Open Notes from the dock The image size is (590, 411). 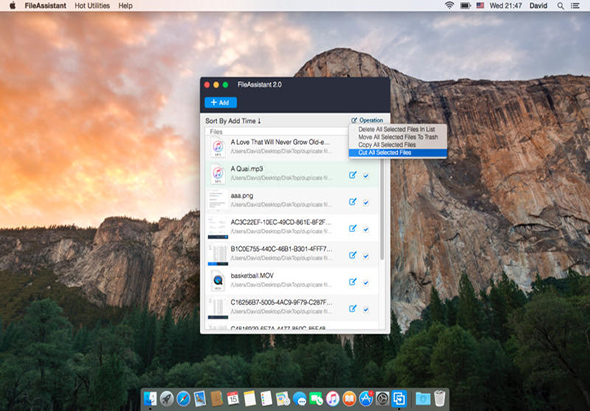click(x=249, y=399)
